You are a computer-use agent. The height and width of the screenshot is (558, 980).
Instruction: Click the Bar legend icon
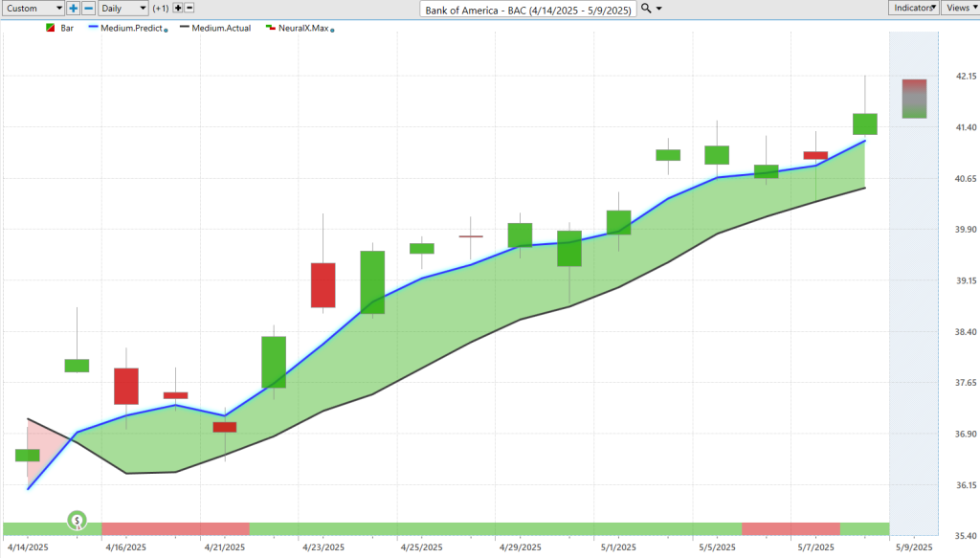pos(51,28)
